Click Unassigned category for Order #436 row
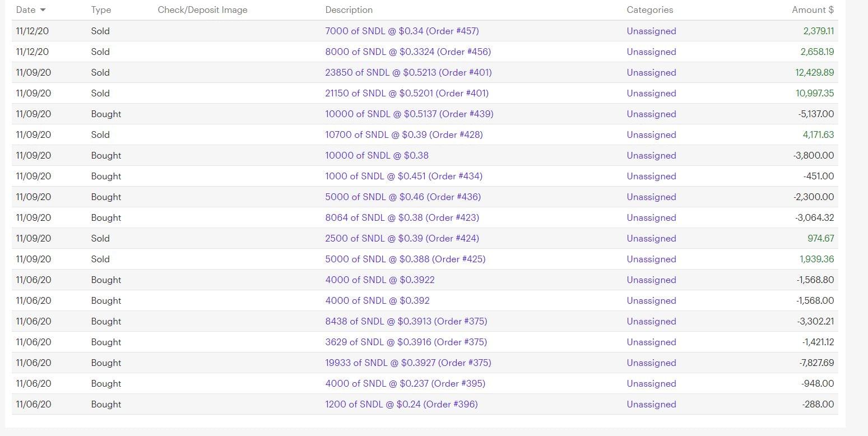 point(651,197)
